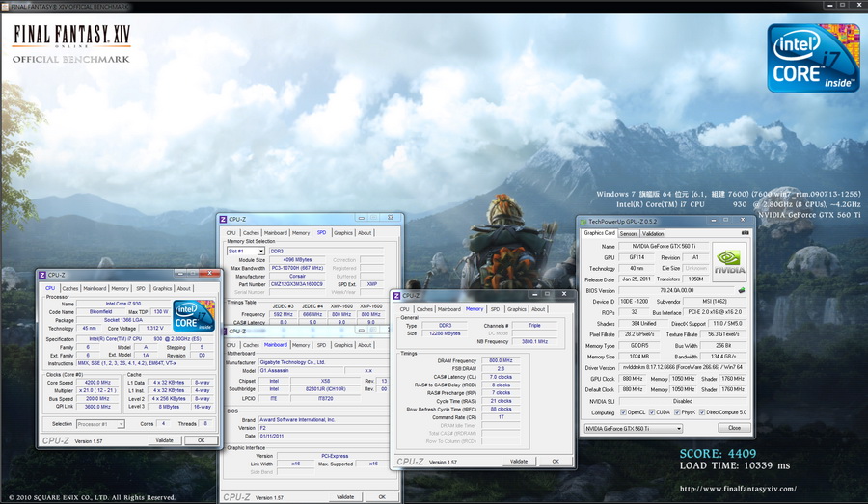Screen dimensions: 868x504
Task: Click Validate in the CPU-Z Memory window
Action: 519,461
